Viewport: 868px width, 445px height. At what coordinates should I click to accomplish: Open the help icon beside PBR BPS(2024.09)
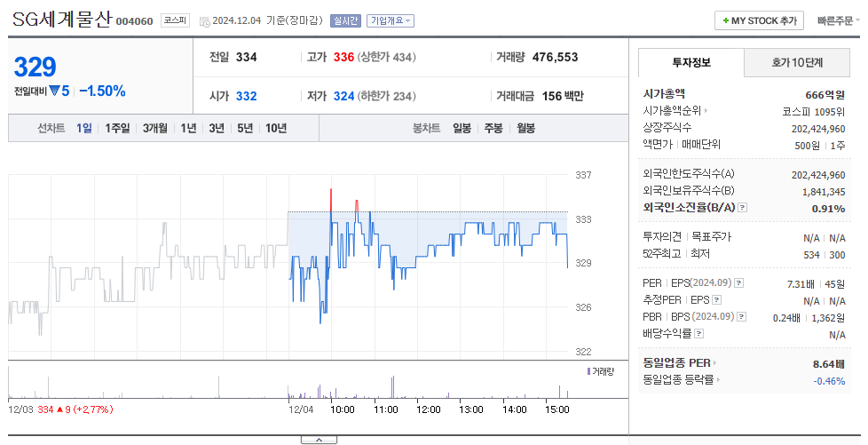click(742, 316)
